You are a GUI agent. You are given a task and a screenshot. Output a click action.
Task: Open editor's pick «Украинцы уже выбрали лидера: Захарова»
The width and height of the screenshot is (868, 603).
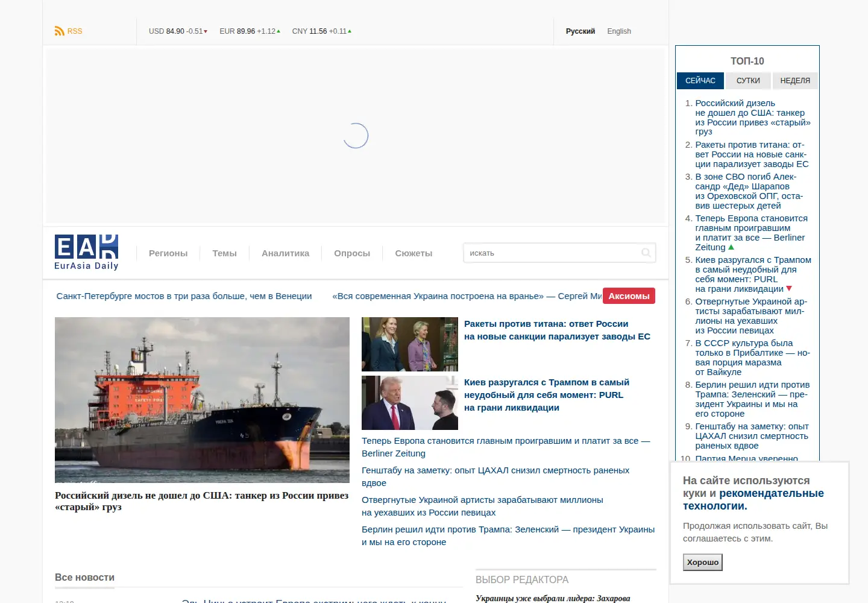553,598
